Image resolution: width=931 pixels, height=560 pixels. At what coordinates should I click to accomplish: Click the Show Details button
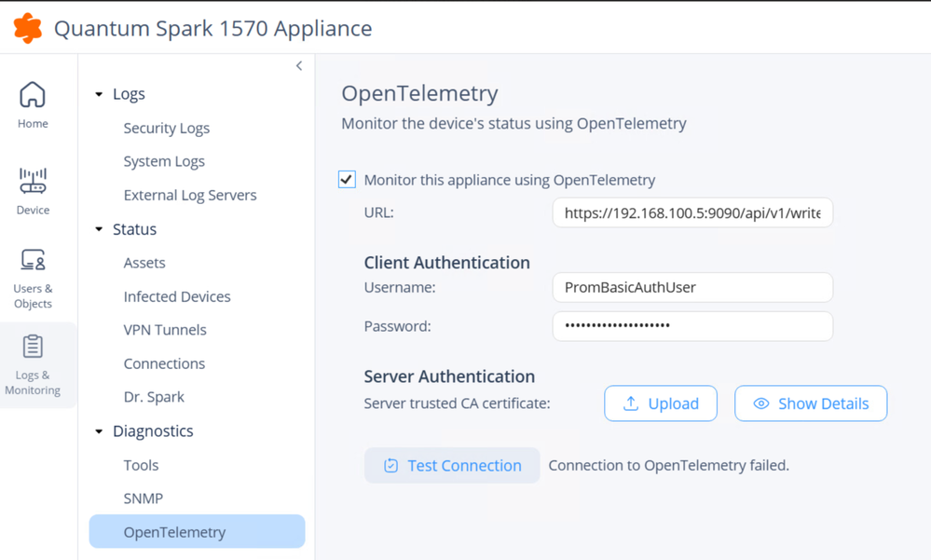click(811, 403)
